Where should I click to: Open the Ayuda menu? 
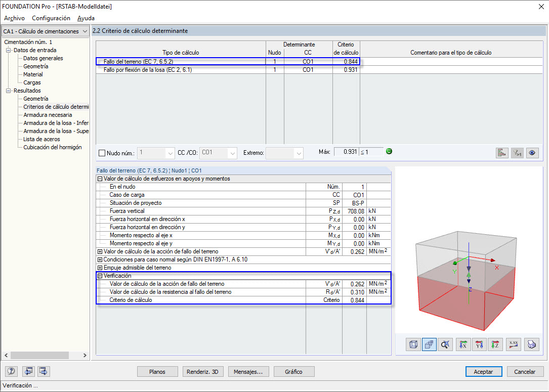[86, 18]
